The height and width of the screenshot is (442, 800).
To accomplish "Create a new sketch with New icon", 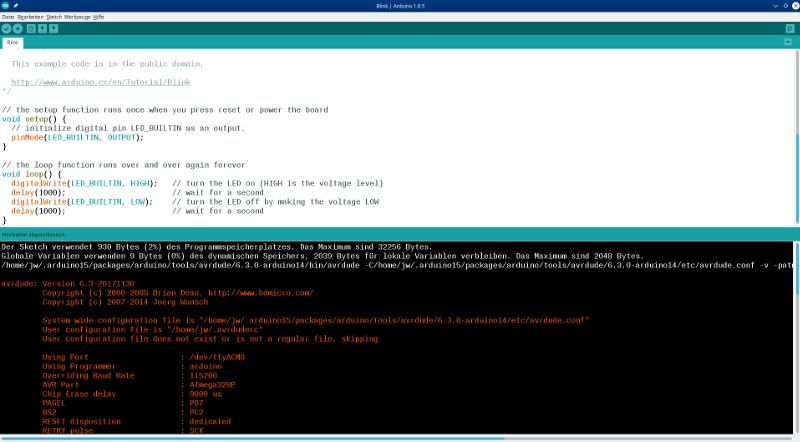I will click(31, 29).
